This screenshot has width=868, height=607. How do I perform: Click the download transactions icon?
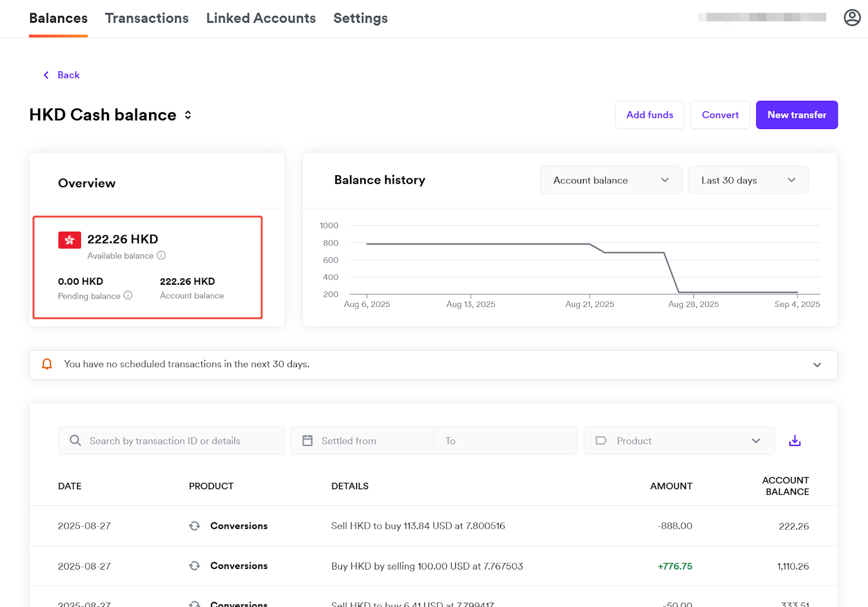click(795, 440)
